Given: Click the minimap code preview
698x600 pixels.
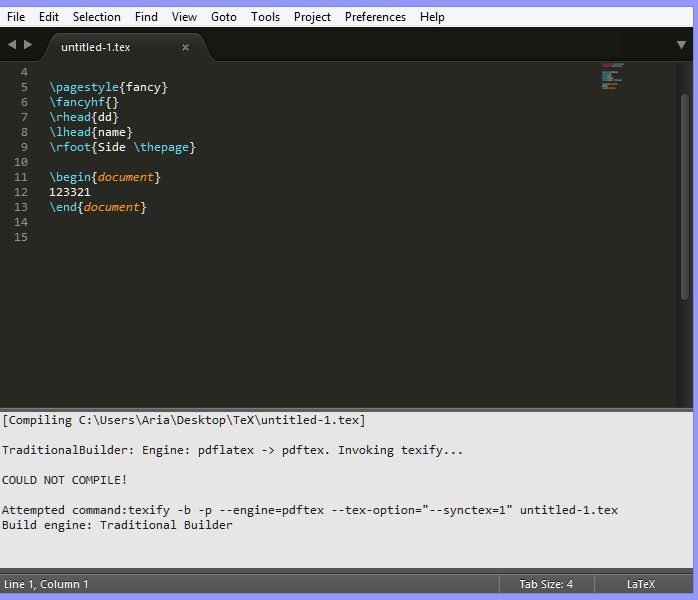Looking at the screenshot, I should 612,76.
